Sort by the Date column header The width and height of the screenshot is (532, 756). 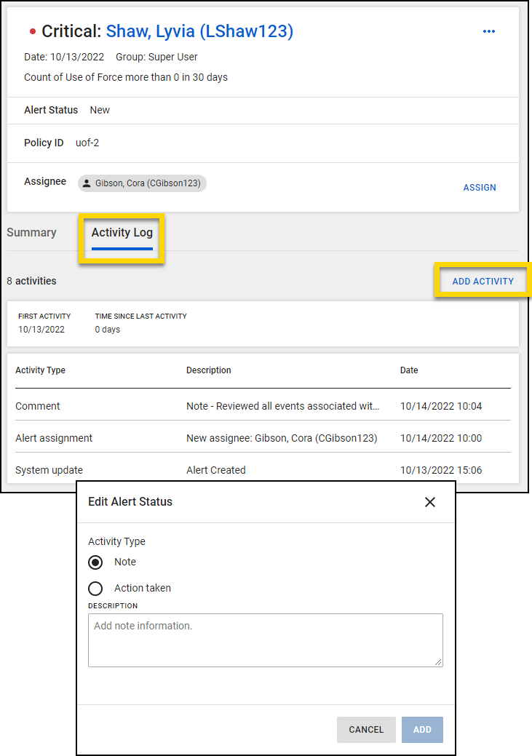pyautogui.click(x=409, y=370)
